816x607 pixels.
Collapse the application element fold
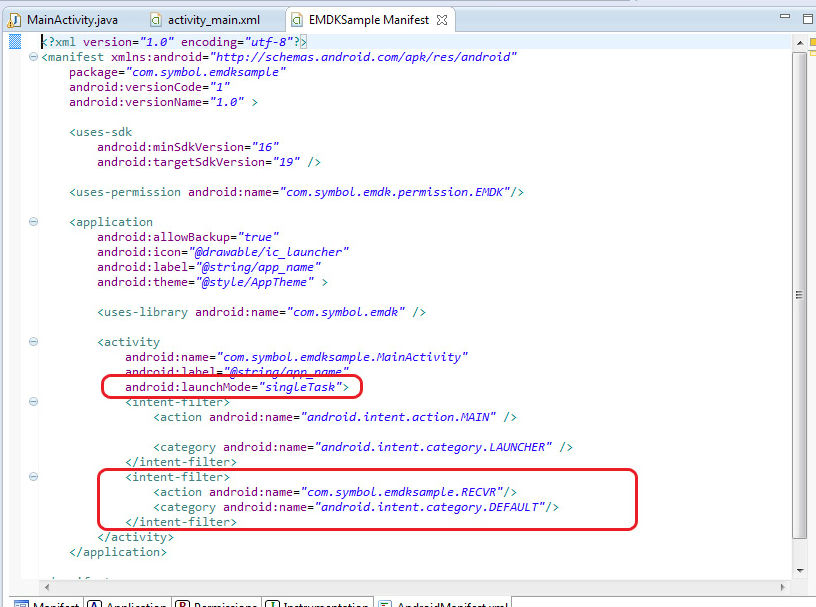pyautogui.click(x=33, y=222)
